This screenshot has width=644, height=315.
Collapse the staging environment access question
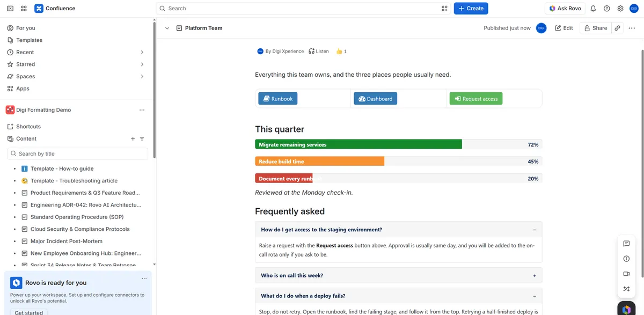point(398,230)
